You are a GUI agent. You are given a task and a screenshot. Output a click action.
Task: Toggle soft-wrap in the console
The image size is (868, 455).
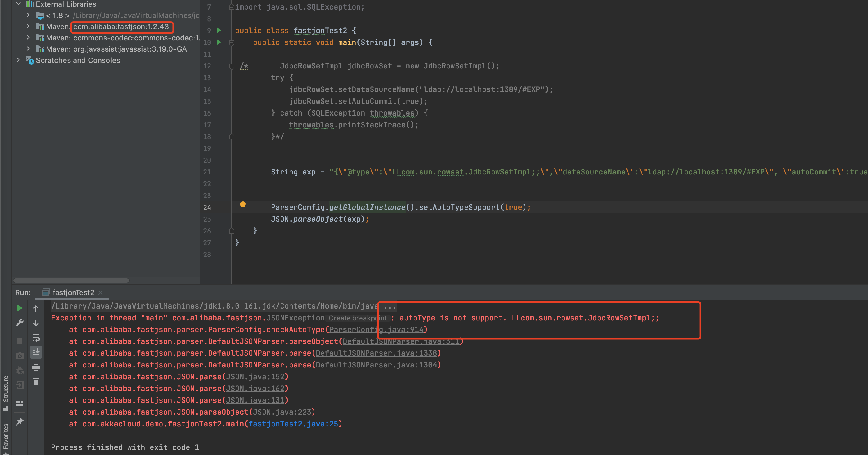[x=36, y=338]
